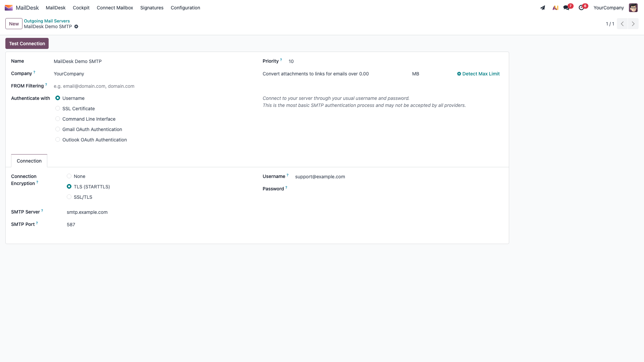Image resolution: width=644 pixels, height=362 pixels.
Task: Open the chat messages icon with badge
Action: click(x=567, y=8)
